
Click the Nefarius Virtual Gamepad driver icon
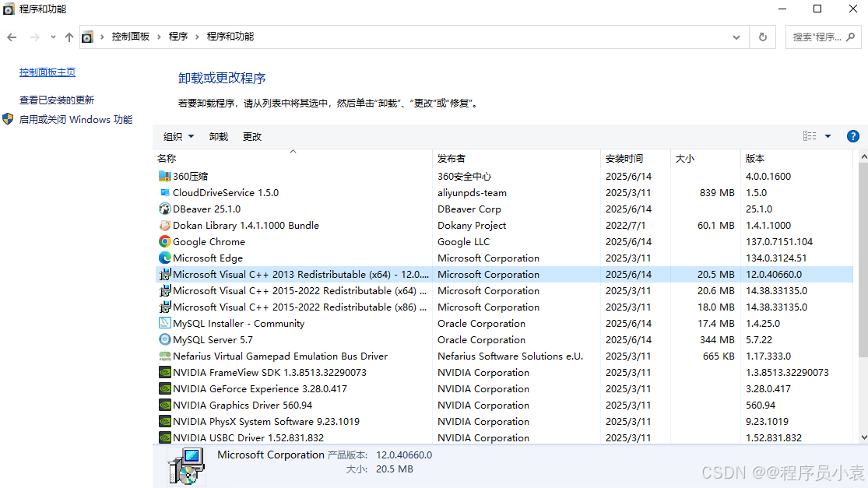coord(164,356)
